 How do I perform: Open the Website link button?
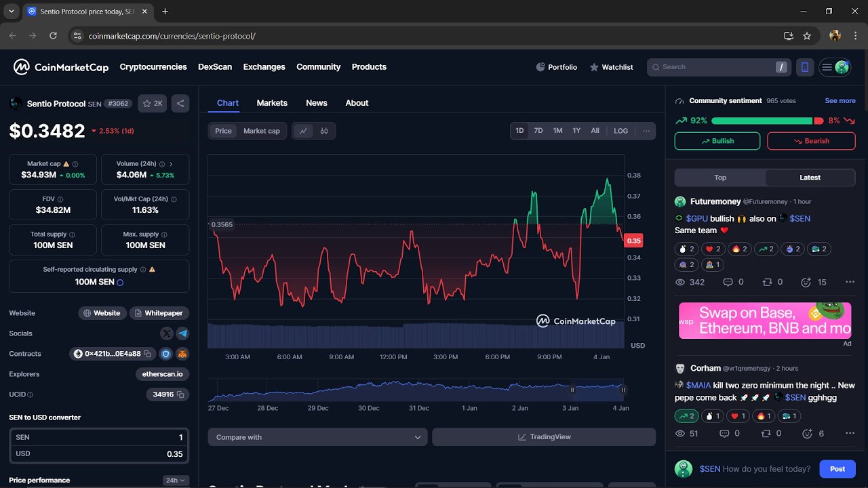click(102, 313)
